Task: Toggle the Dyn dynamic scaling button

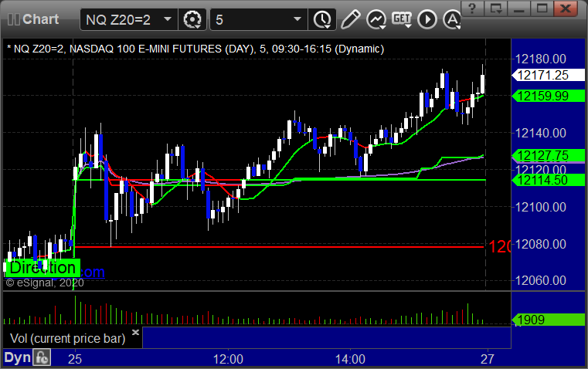Action: pos(17,357)
